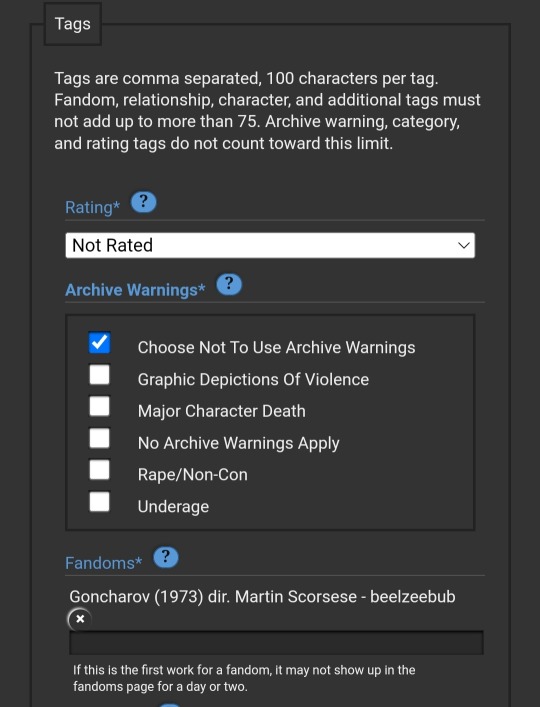Open the Rating help question mark icon

[143, 202]
